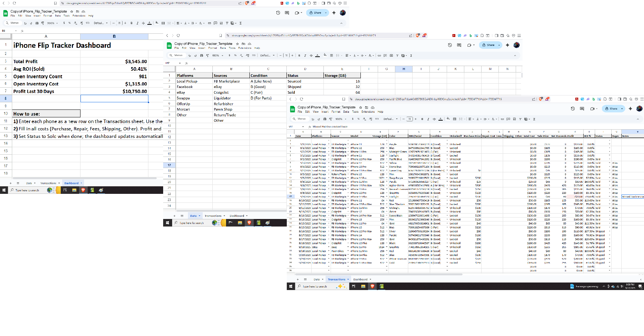The width and height of the screenshot is (644, 336).
Task: Toggle italic in the Dashboard window toolbar
Action: (x=137, y=23)
